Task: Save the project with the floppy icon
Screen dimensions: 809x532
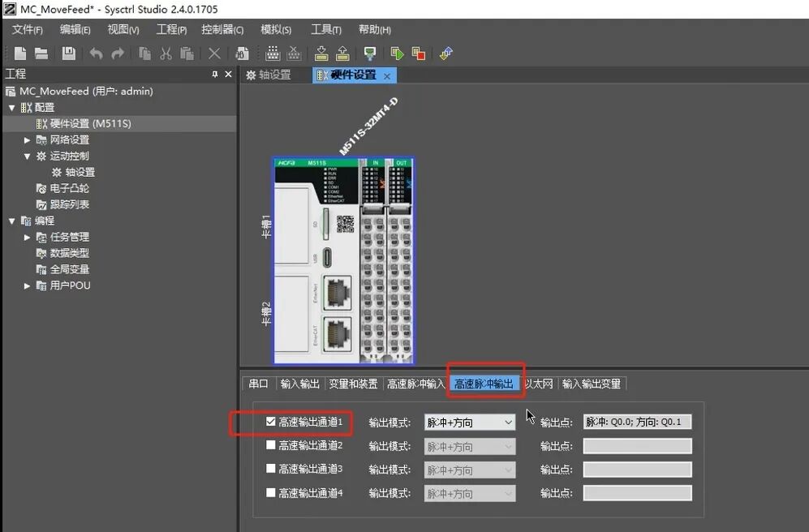Action: pyautogui.click(x=69, y=53)
